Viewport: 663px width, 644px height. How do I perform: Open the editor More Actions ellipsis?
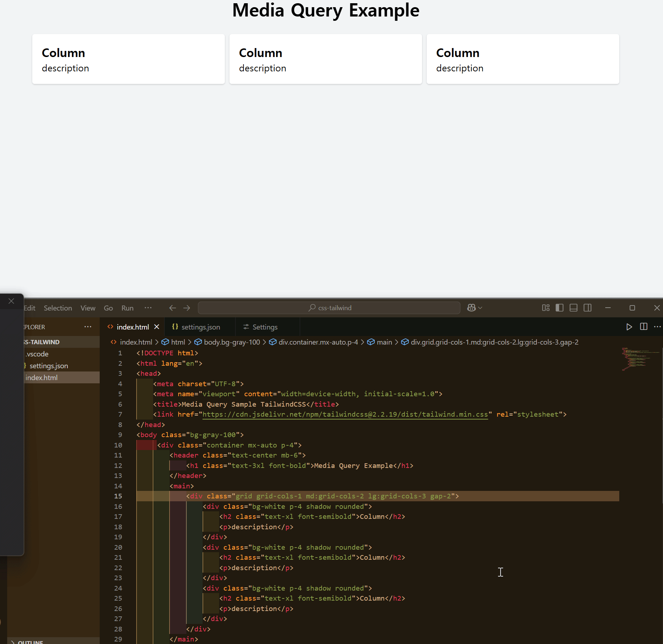pyautogui.click(x=657, y=327)
